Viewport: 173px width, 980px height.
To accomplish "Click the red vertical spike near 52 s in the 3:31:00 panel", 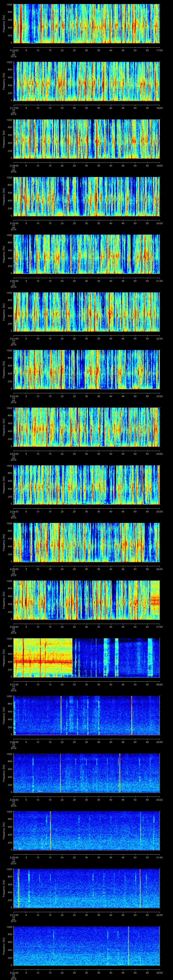I will tap(140, 888).
